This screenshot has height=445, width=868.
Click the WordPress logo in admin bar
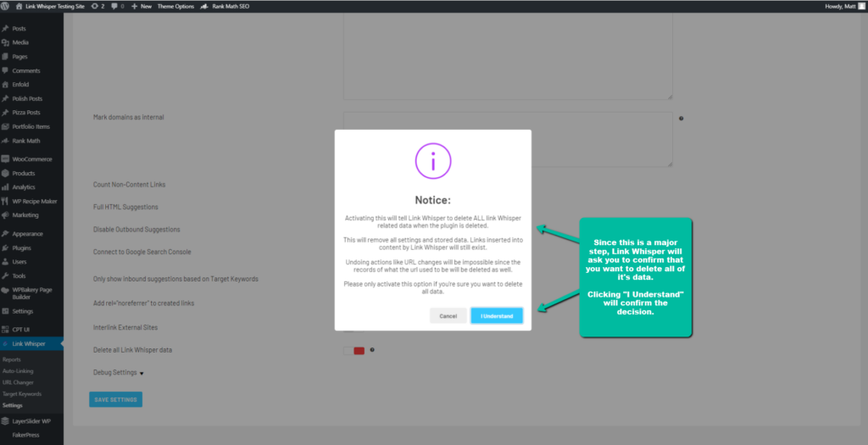pyautogui.click(x=6, y=6)
